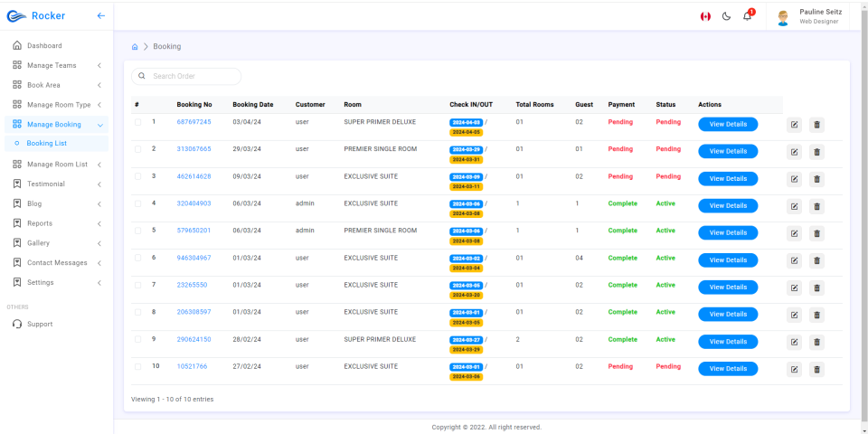Click the notification bell icon

tap(748, 16)
